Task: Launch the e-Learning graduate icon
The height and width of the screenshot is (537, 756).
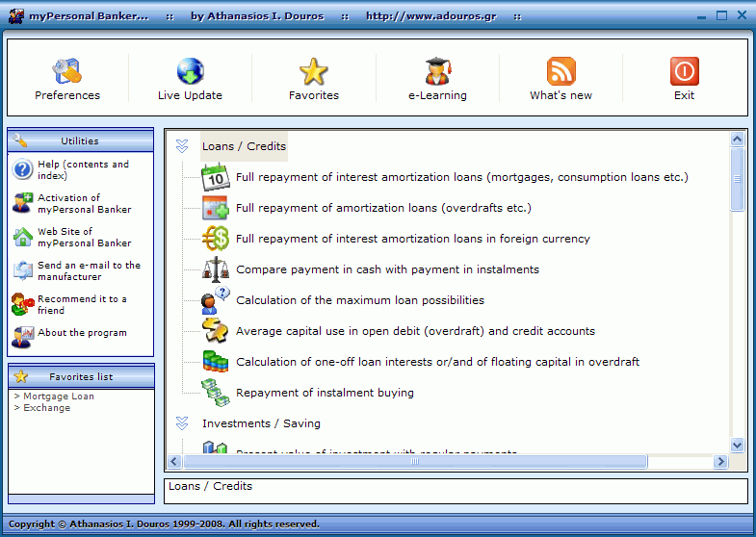Action: [437, 71]
